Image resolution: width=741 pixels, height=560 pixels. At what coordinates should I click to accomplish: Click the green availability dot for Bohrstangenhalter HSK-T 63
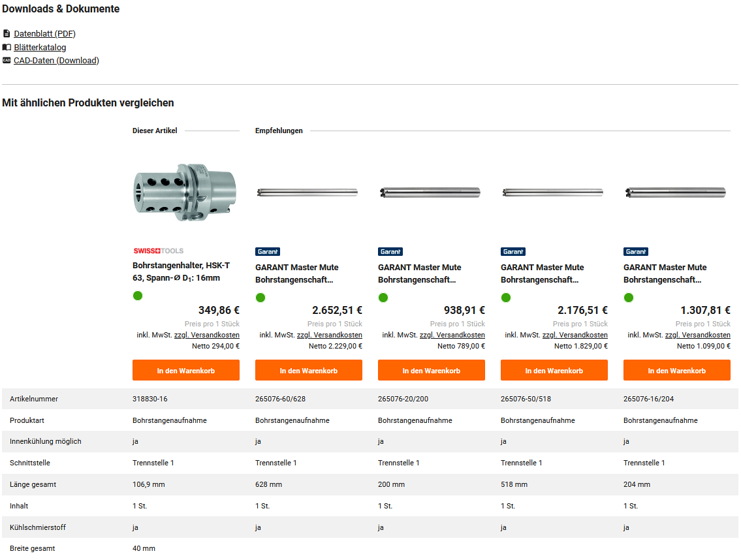138,296
